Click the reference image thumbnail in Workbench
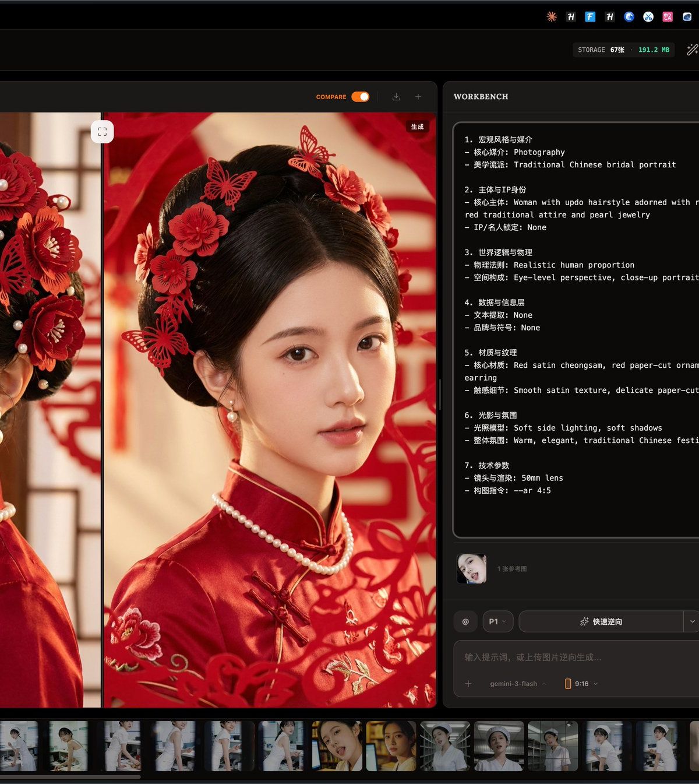The image size is (699, 784). point(472,568)
